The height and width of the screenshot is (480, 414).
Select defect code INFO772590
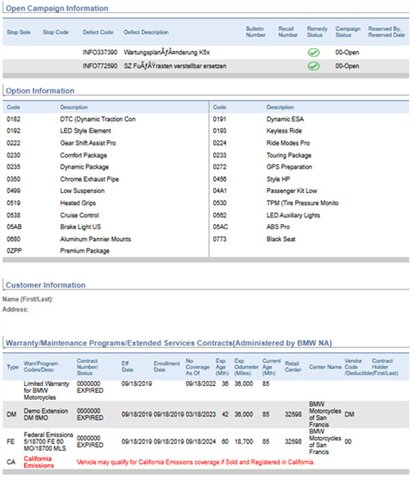(x=100, y=66)
